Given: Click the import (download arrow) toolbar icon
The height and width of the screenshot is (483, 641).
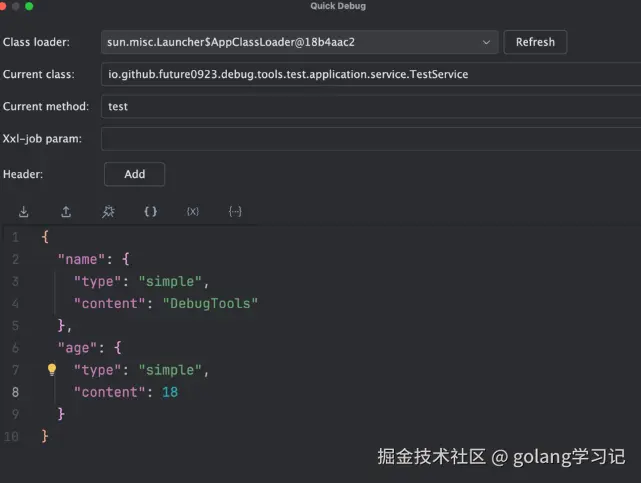Looking at the screenshot, I should coord(24,212).
